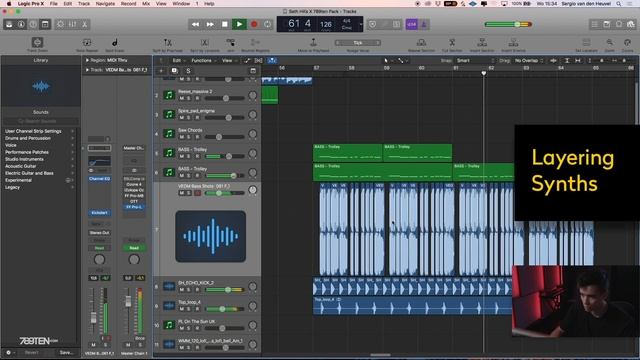The height and width of the screenshot is (360, 640).
Task: Open the media Browsers button
Action: 631,24
